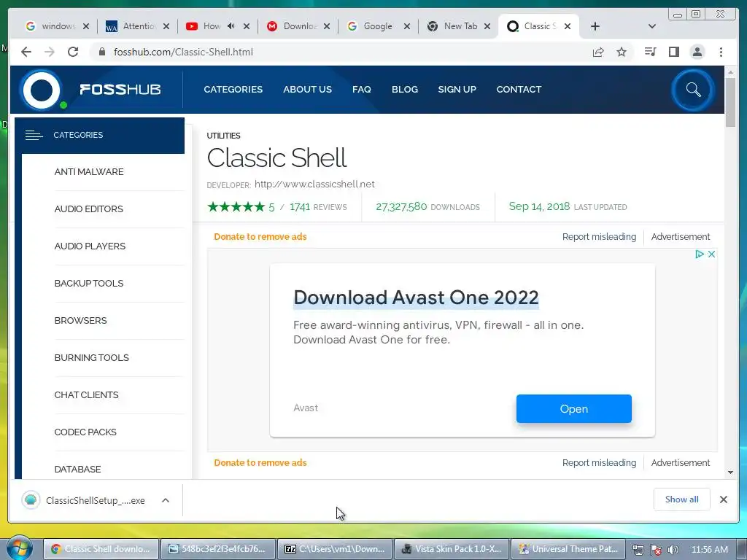The width and height of the screenshot is (747, 560).
Task: Select AUDIO EDITORS category
Action: (x=88, y=209)
